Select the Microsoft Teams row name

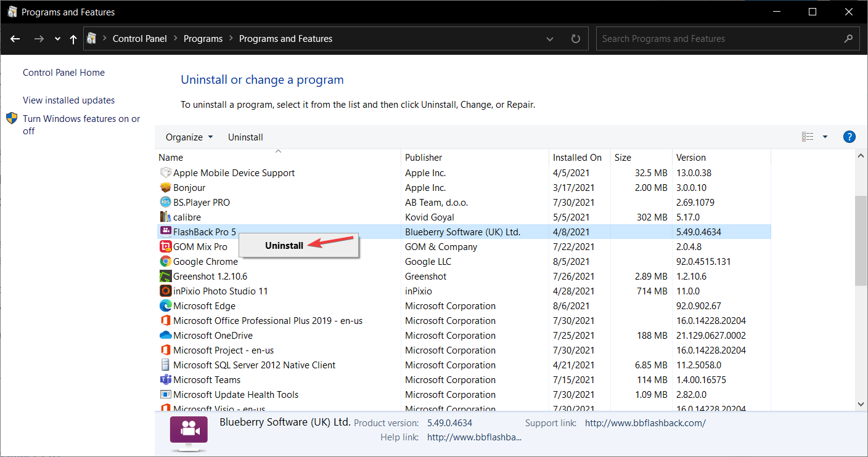(207, 380)
